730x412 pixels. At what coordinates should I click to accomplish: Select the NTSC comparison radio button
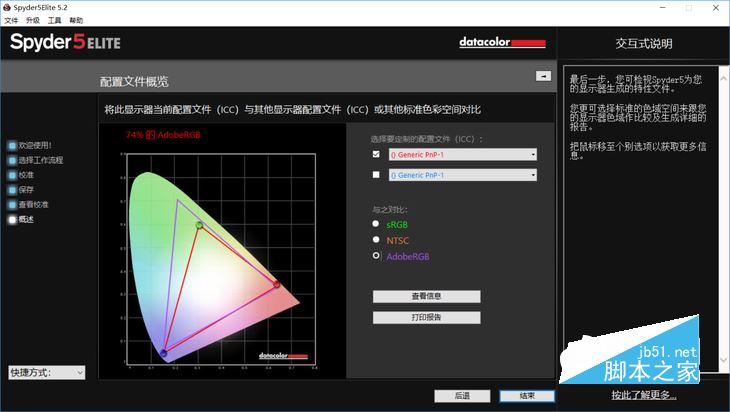tap(376, 240)
